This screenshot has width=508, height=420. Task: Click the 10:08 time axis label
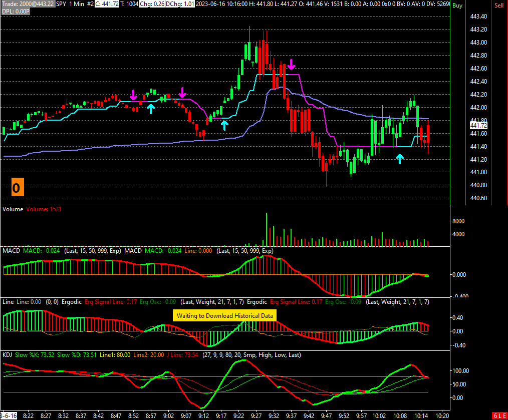click(x=400, y=416)
